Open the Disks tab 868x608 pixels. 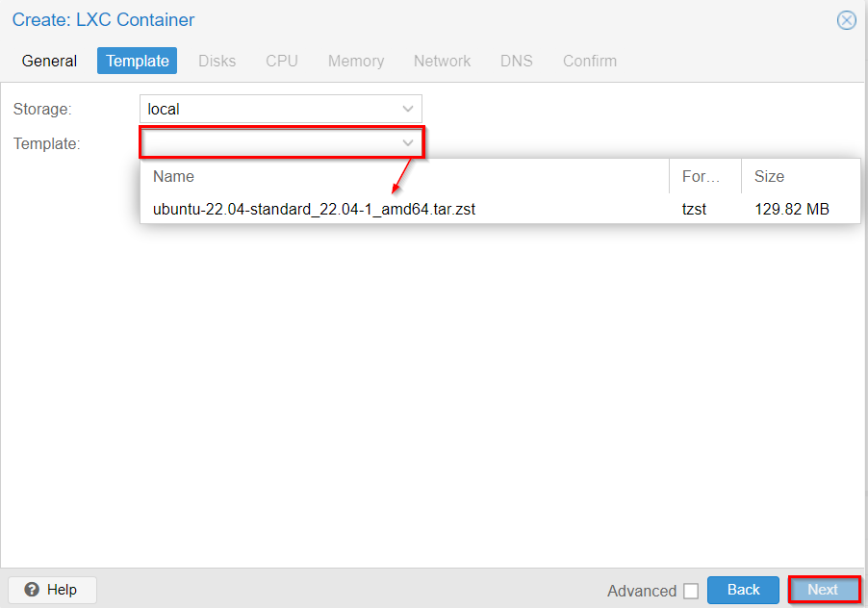click(217, 61)
